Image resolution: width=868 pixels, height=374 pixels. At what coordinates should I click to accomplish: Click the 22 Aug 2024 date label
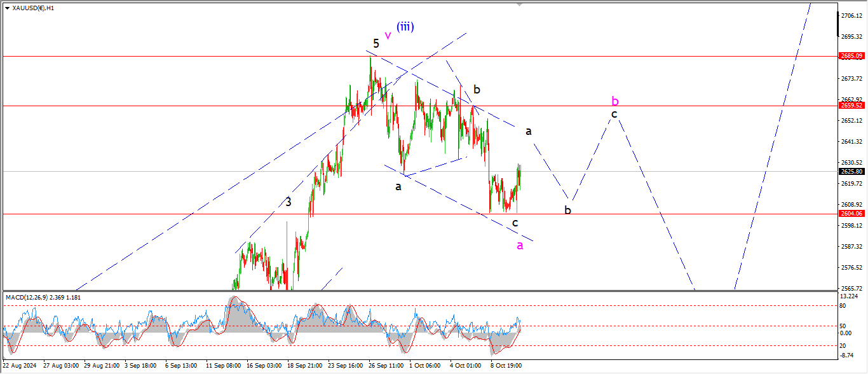coord(19,366)
